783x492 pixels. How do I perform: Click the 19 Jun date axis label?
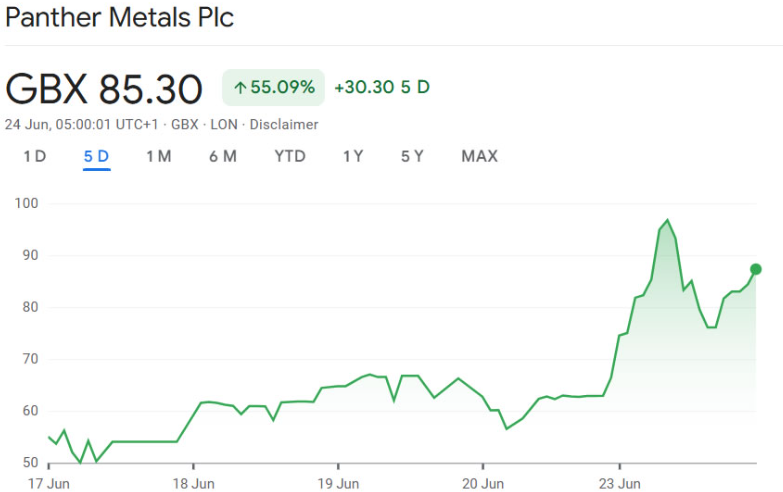pos(338,483)
